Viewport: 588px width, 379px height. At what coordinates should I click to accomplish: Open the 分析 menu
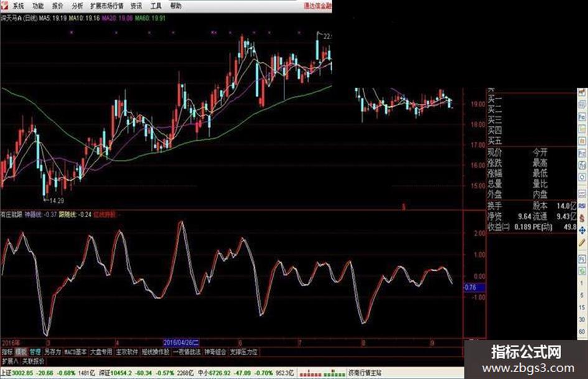(77, 6)
